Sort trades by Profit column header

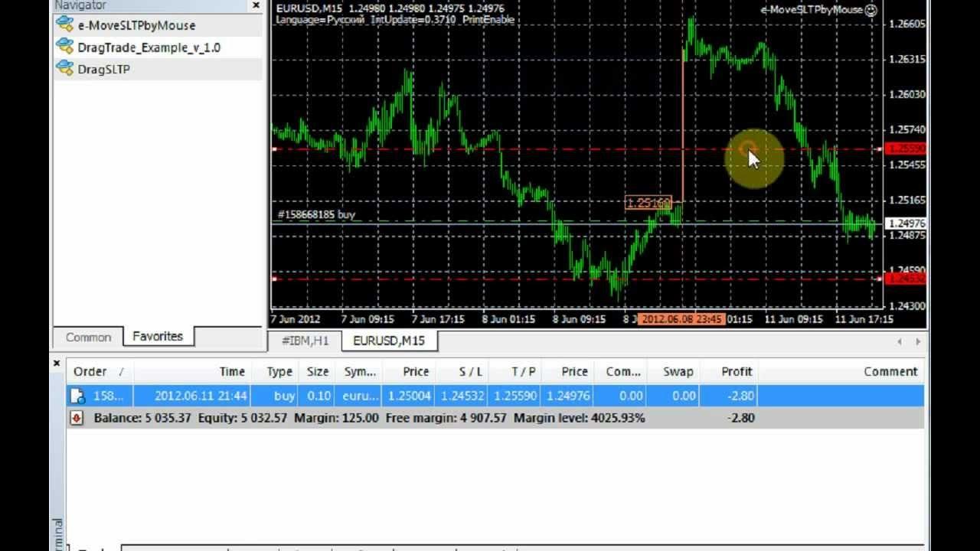pyautogui.click(x=737, y=372)
